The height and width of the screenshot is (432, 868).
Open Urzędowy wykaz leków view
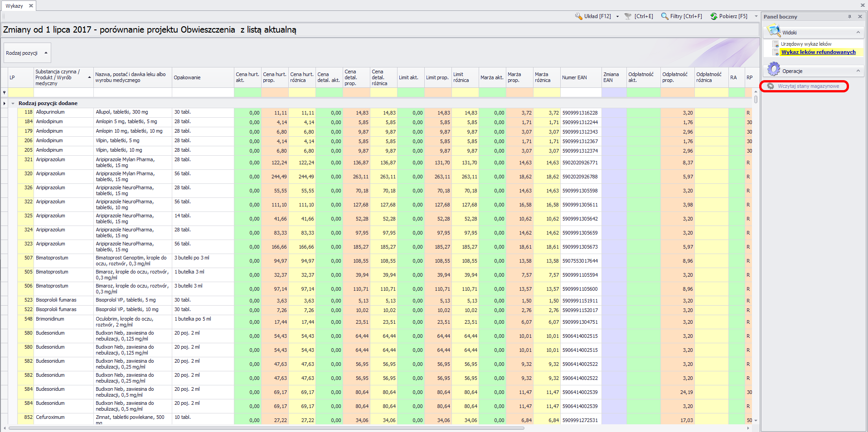tap(806, 44)
